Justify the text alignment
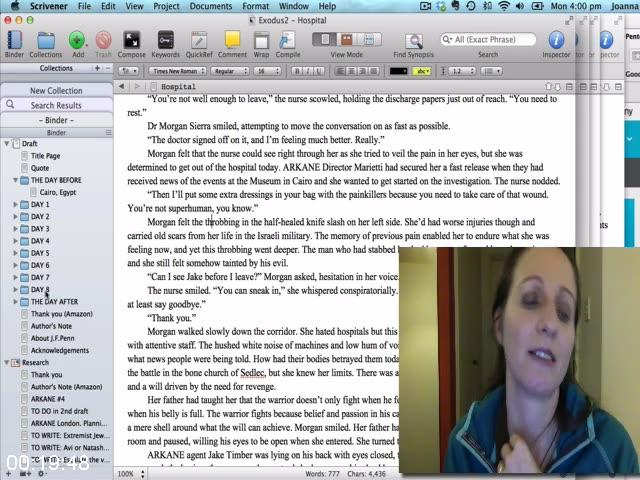 pos(373,71)
